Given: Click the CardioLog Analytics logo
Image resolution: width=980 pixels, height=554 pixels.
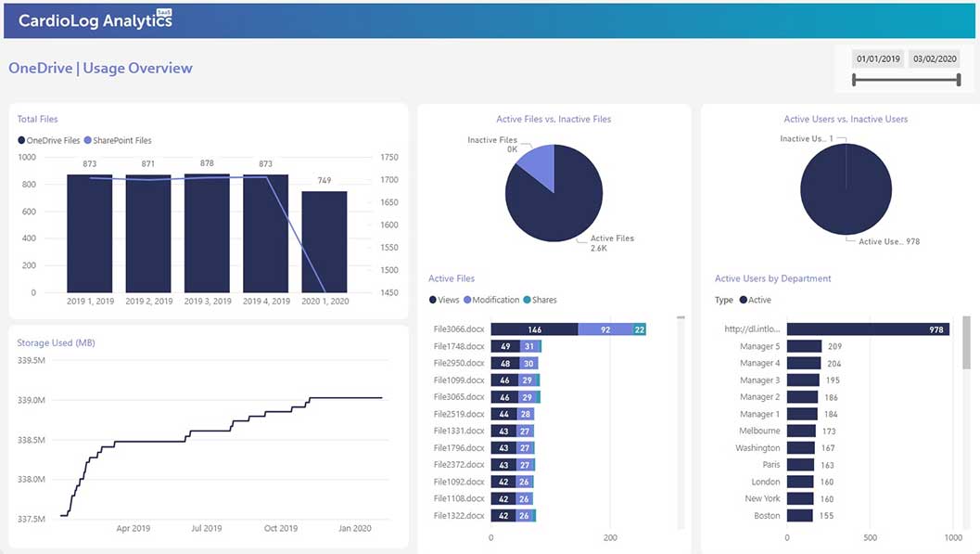Looking at the screenshot, I should (x=95, y=20).
